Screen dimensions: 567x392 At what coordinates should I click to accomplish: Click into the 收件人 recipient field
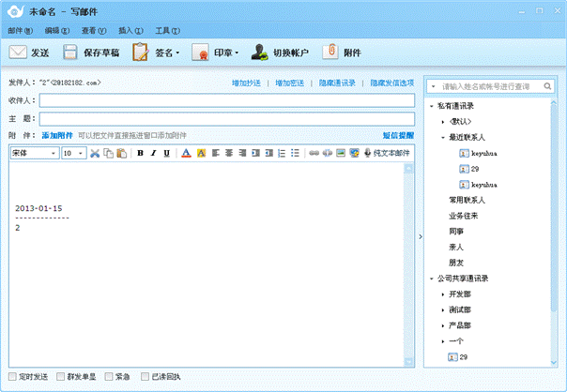(225, 101)
